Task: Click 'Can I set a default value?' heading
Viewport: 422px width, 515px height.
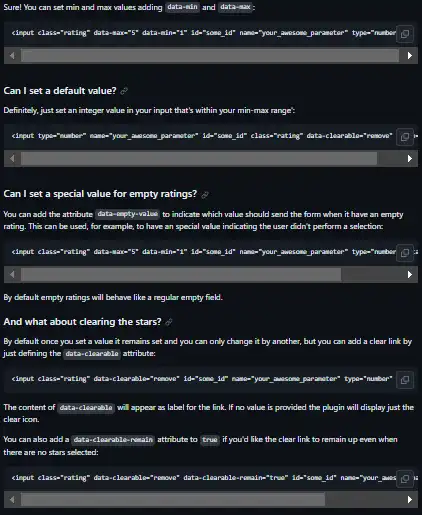Action: (x=60, y=91)
